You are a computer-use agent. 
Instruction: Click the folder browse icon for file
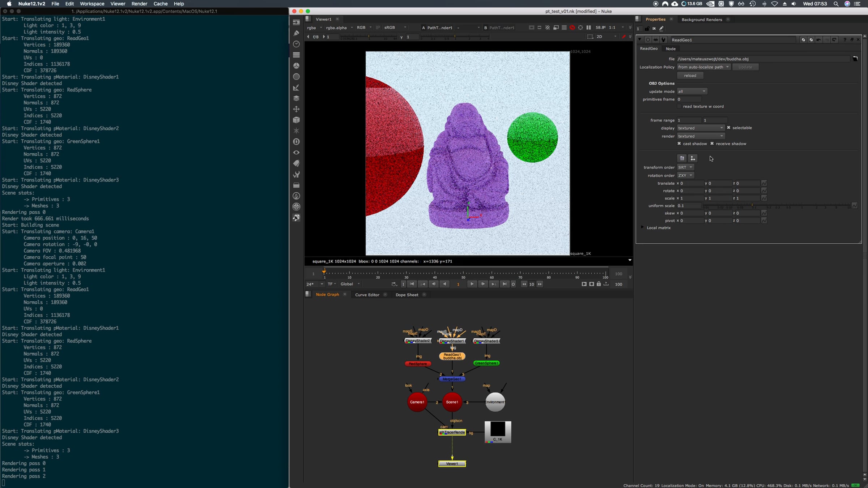coord(855,59)
